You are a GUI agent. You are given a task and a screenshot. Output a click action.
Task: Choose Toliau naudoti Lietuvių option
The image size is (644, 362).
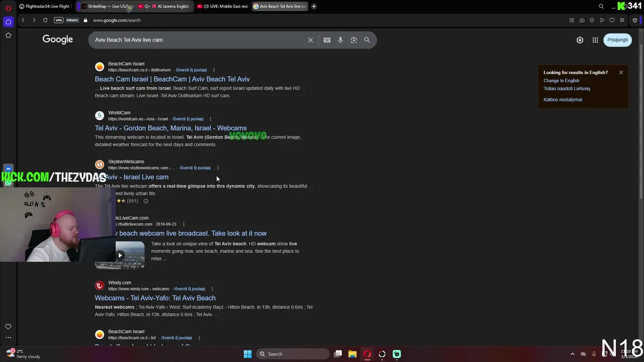tap(567, 88)
